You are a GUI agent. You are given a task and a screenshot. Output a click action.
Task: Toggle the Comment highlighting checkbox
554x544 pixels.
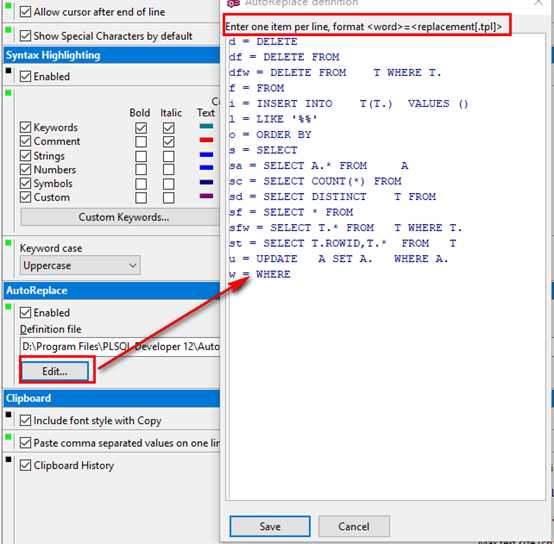pos(25,141)
